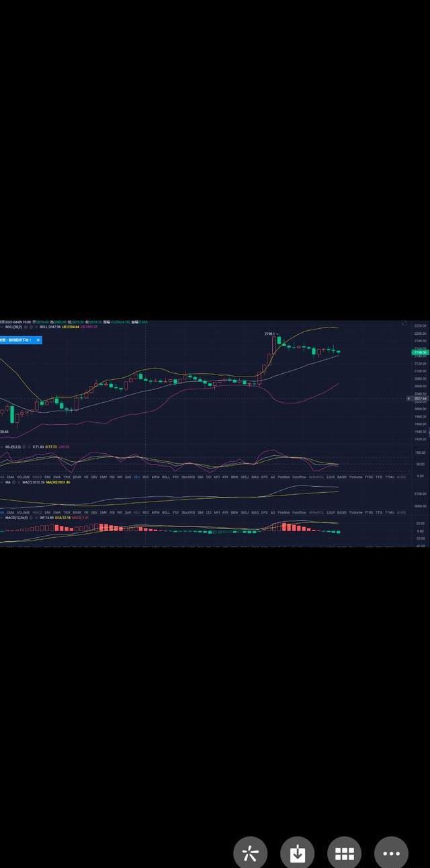This screenshot has height=868, width=430.
Task: Select TVolume in row below KDJ chart
Action: 355,476
